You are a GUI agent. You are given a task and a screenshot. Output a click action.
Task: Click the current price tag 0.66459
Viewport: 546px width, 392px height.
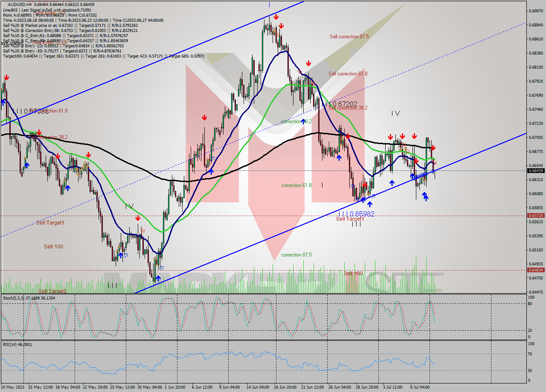click(536, 170)
